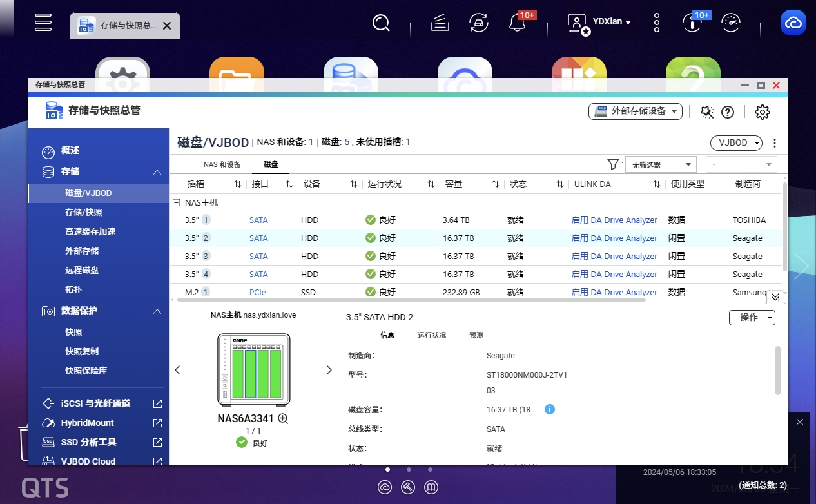Viewport: 816px width, 504px height.
Task: Open the three-dot more menu in top bar
Action: click(657, 23)
